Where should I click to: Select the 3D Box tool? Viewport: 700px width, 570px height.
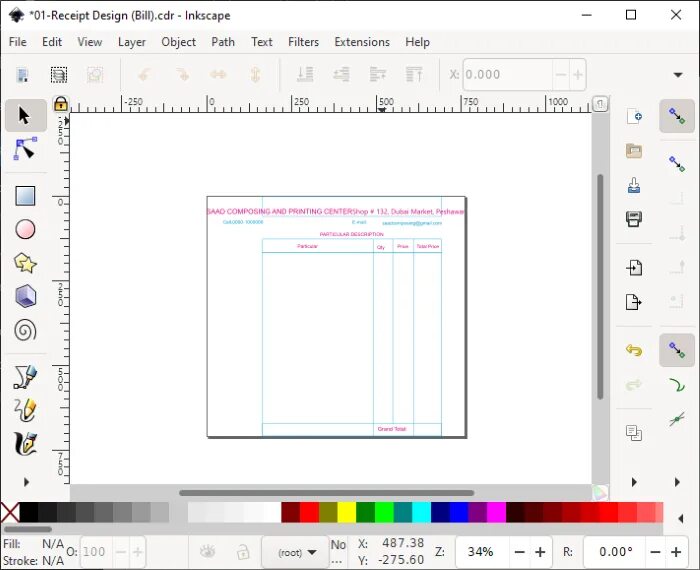coord(25,296)
